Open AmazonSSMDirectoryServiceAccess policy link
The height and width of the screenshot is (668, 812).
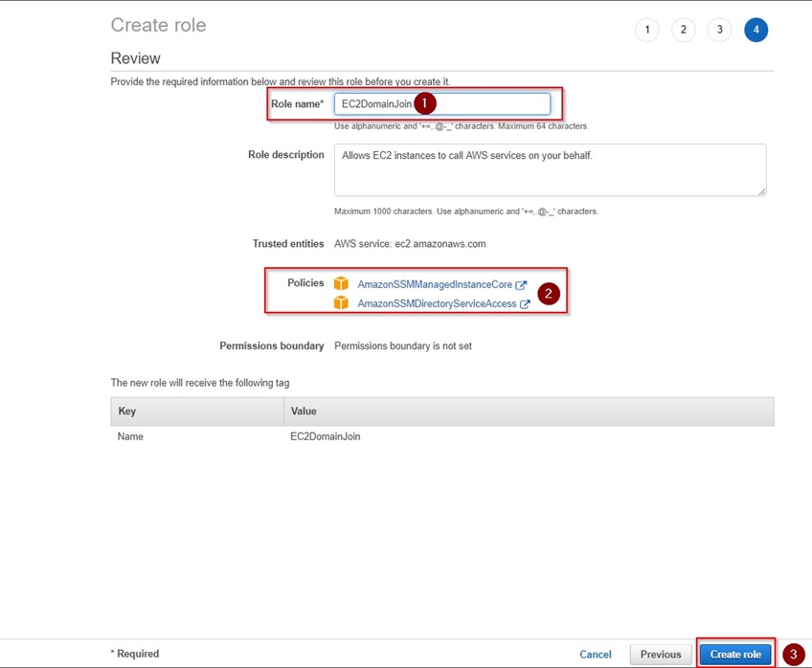pos(437,303)
